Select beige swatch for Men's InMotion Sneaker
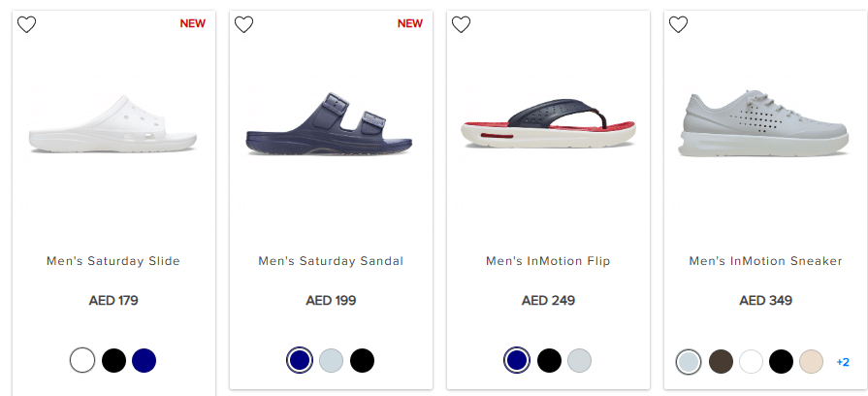The image size is (868, 396). point(811,362)
